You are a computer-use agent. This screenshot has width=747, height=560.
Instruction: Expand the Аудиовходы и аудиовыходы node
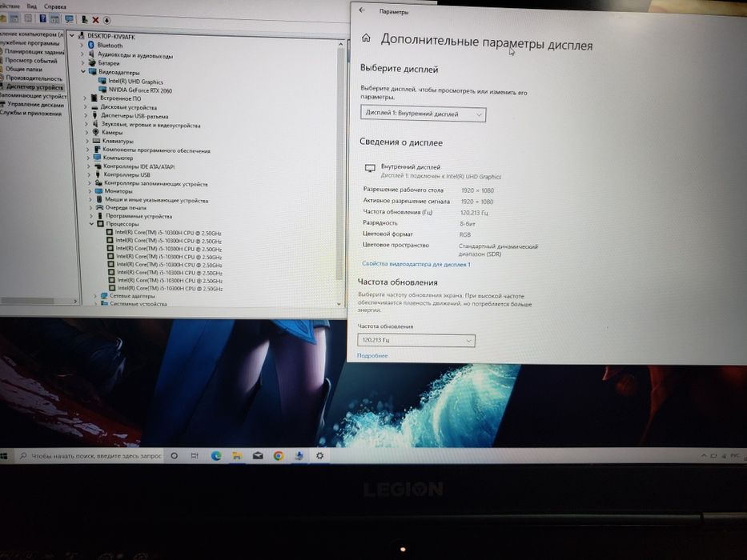[x=82, y=54]
